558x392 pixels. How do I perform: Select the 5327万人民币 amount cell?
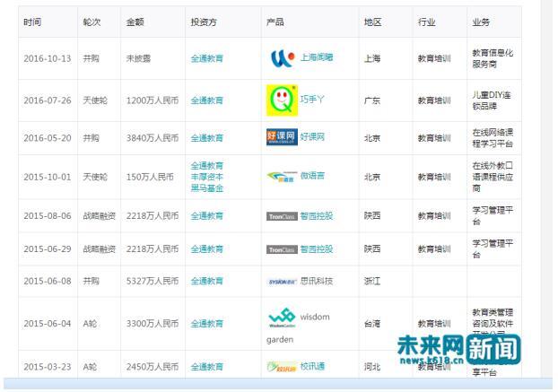tap(153, 281)
